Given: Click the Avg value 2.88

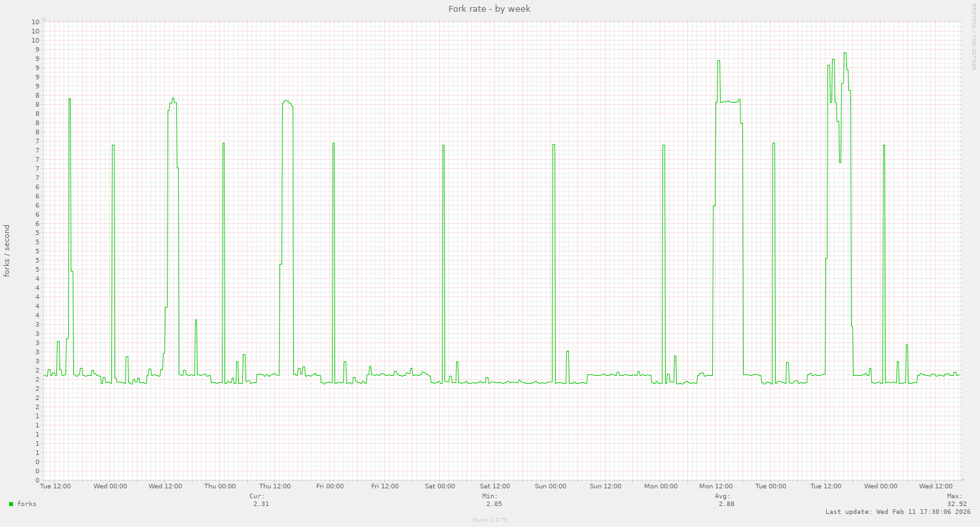Looking at the screenshot, I should pos(726,504).
